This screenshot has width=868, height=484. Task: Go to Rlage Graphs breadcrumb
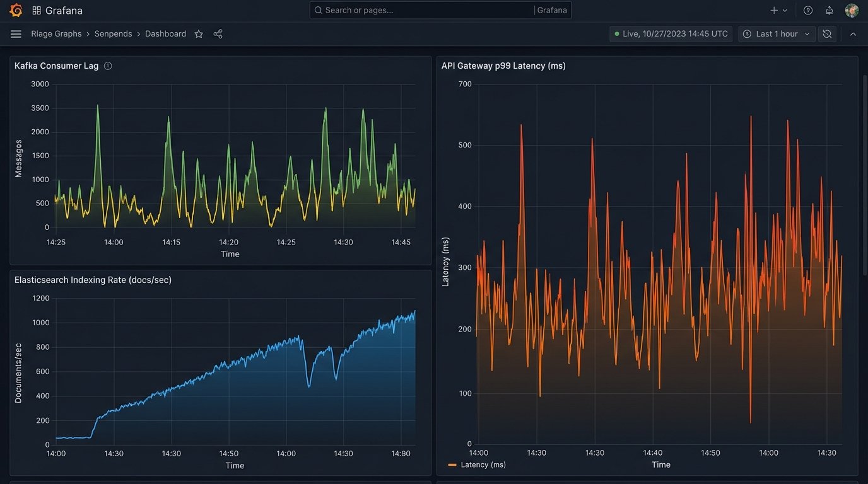click(56, 34)
